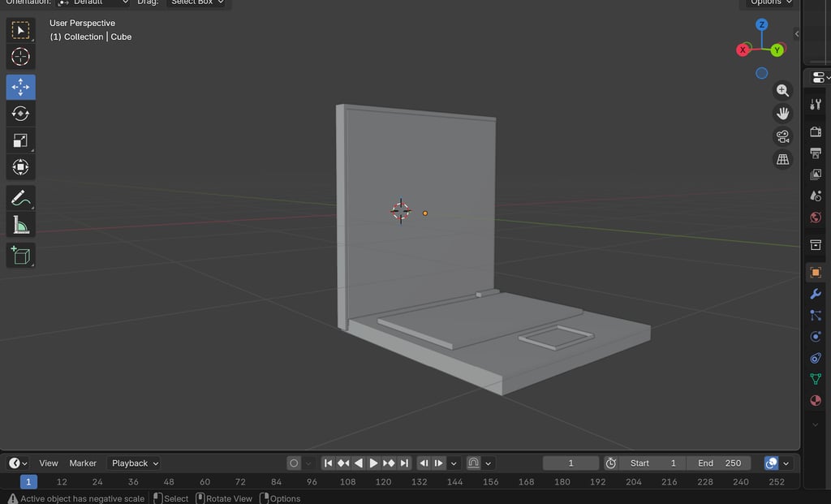Open the Object Data mesh tab
This screenshot has width=831, height=504.
point(816,379)
